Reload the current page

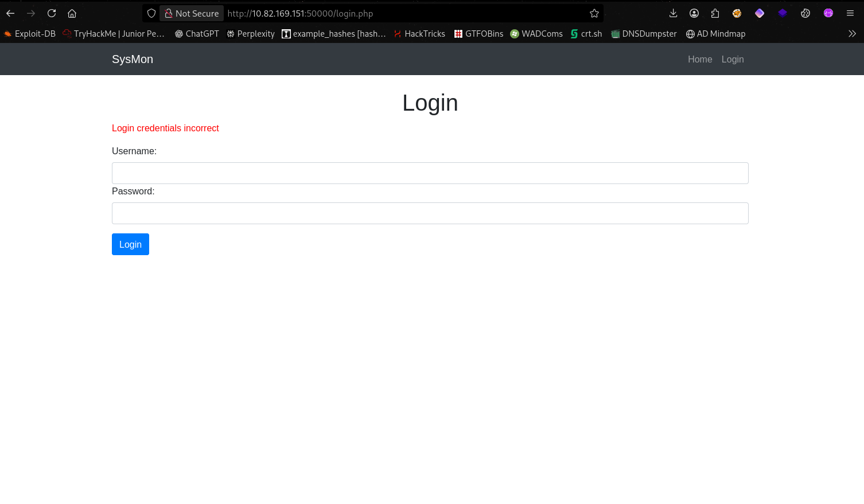[x=52, y=13]
